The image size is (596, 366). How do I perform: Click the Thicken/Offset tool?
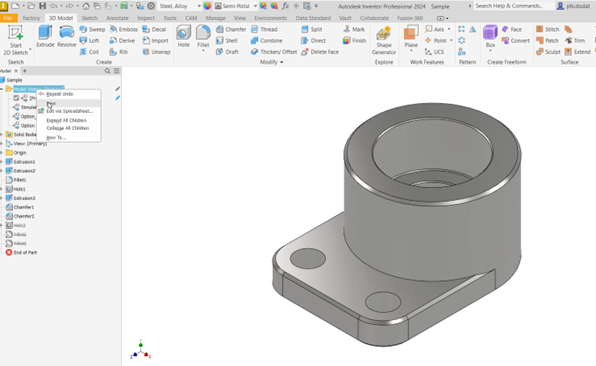tap(274, 52)
